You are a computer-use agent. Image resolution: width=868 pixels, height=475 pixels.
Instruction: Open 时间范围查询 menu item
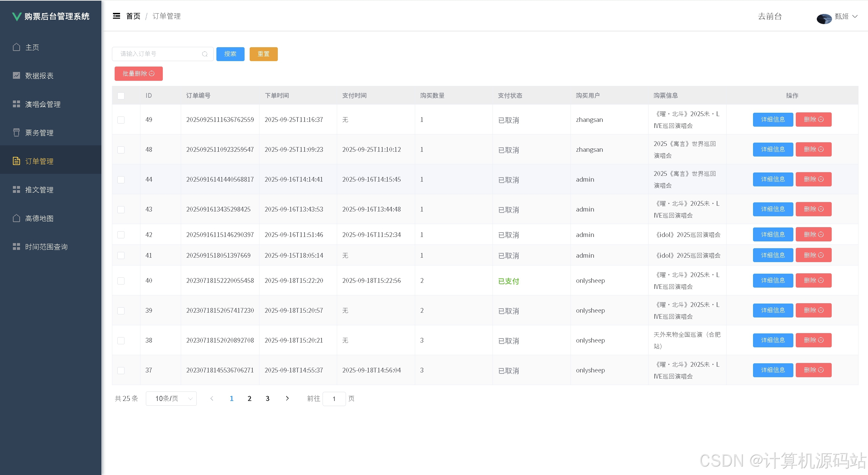51,247
